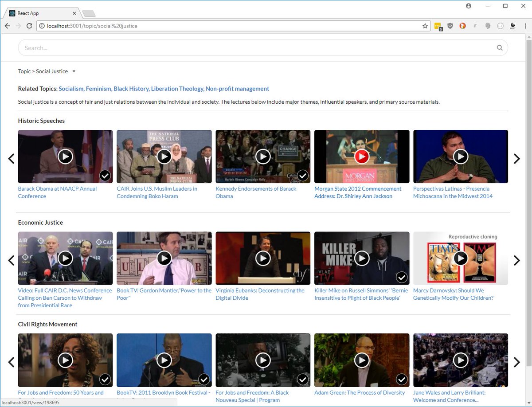The image size is (532, 407).
Task: Reload the page with the refresh icon
Action: point(29,26)
